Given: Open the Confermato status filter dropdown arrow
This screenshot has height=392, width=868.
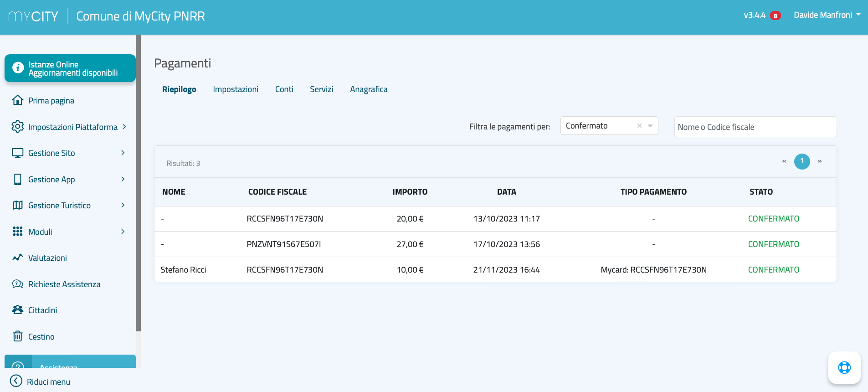Looking at the screenshot, I should tap(650, 126).
